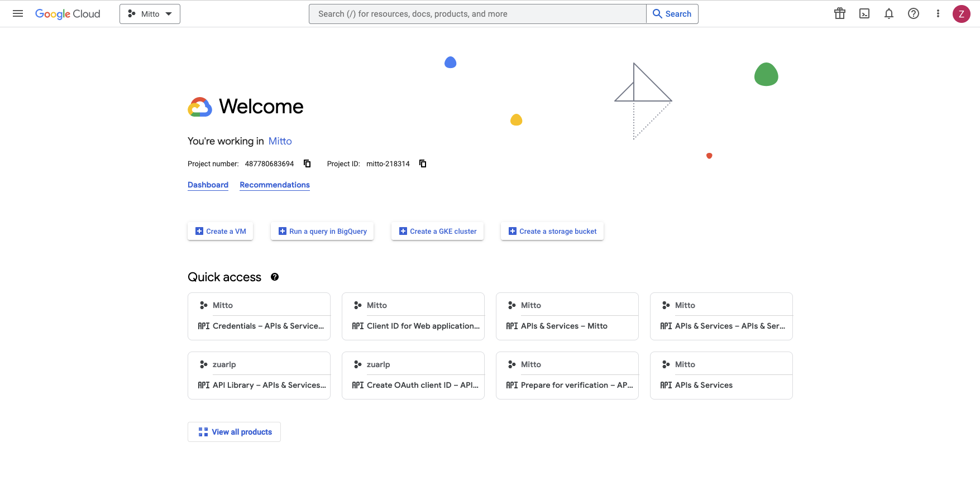Open the Quick access help icon
The height and width of the screenshot is (486, 980).
pyautogui.click(x=275, y=277)
